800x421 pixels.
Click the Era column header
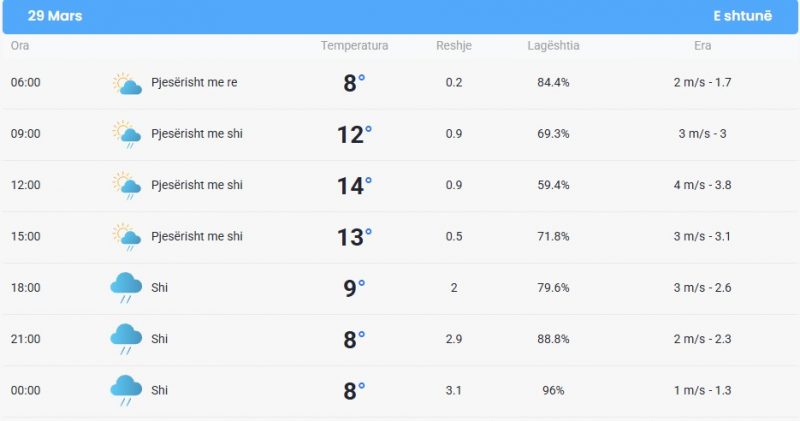(702, 45)
